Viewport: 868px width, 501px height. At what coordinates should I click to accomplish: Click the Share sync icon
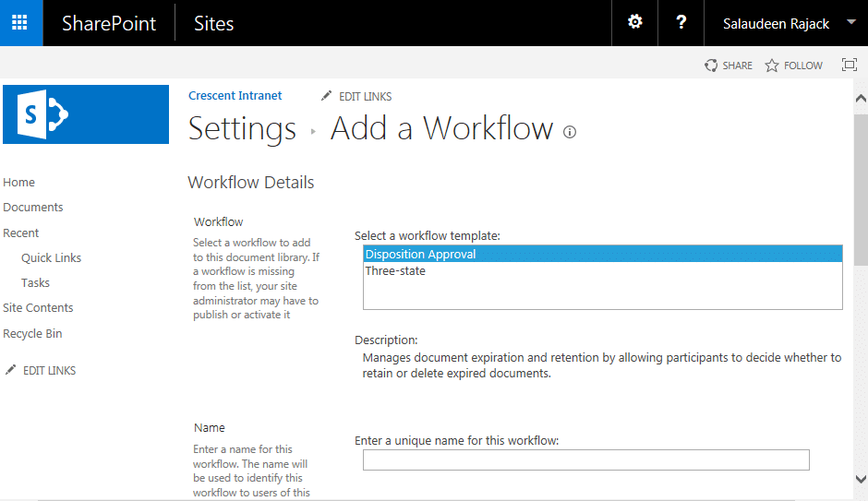point(711,66)
